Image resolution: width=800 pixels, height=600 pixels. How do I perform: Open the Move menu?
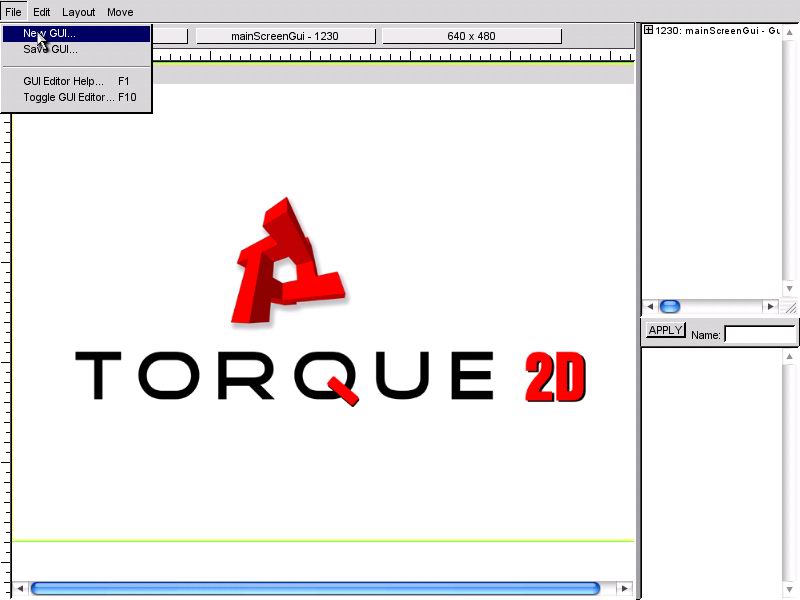click(120, 12)
